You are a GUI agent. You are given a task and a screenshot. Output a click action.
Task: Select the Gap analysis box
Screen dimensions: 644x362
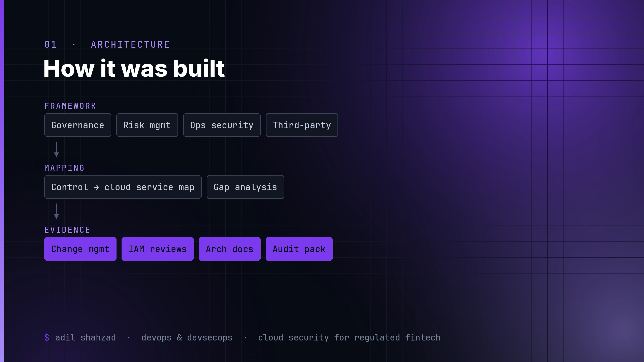tap(245, 187)
